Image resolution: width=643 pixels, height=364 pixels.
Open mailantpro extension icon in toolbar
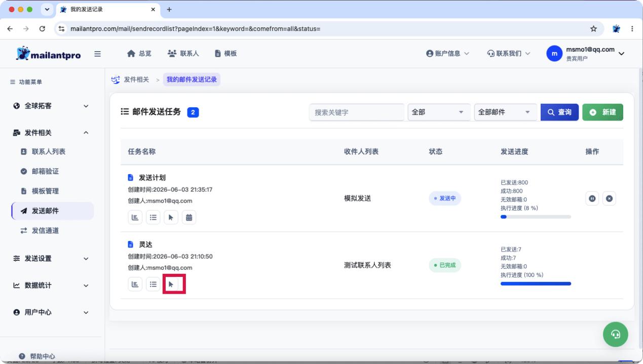coord(616,28)
